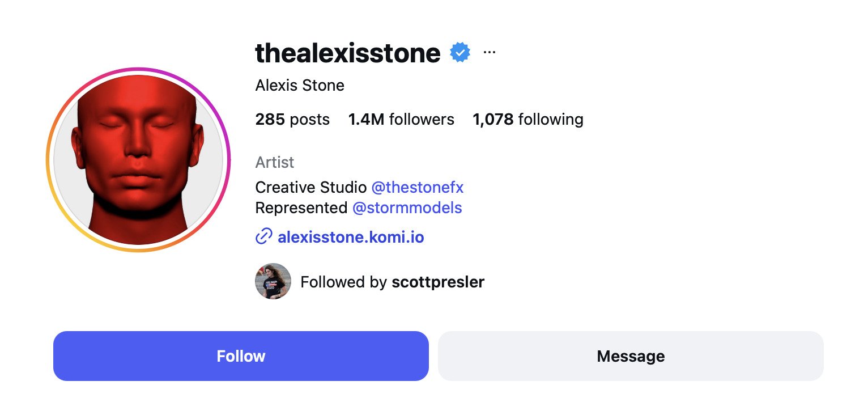Click the "Represented" bio text

[301, 208]
